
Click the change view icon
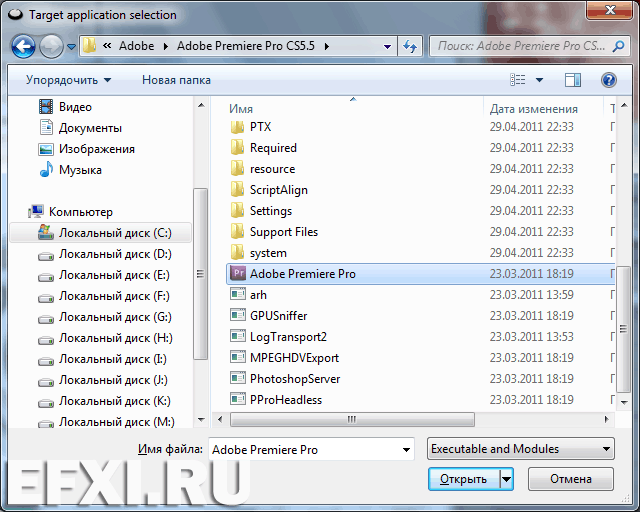tap(518, 80)
